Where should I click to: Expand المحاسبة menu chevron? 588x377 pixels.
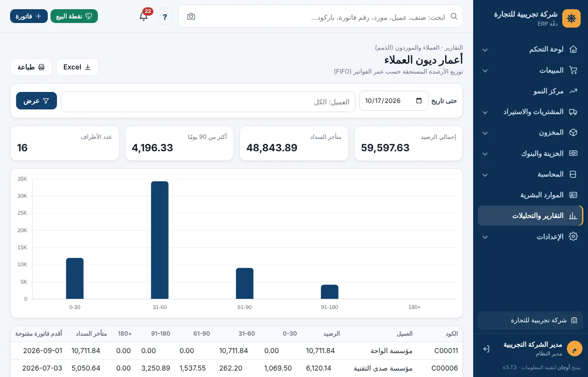click(x=485, y=175)
